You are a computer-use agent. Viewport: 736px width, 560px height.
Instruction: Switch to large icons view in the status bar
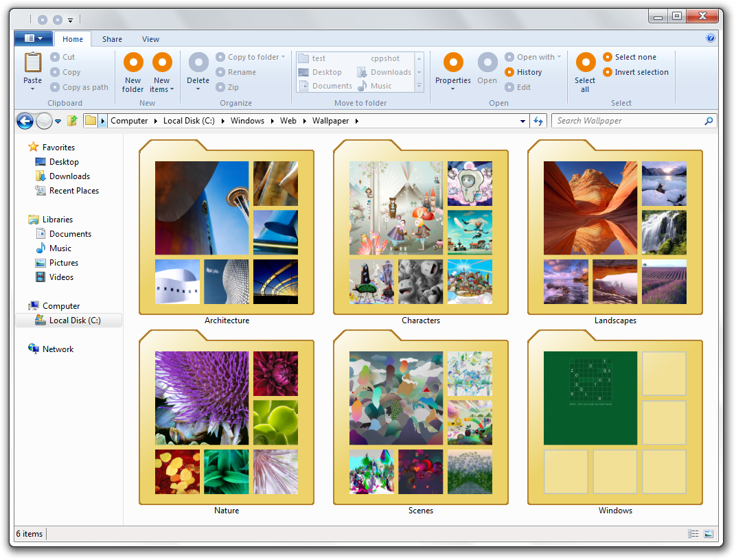pos(709,534)
